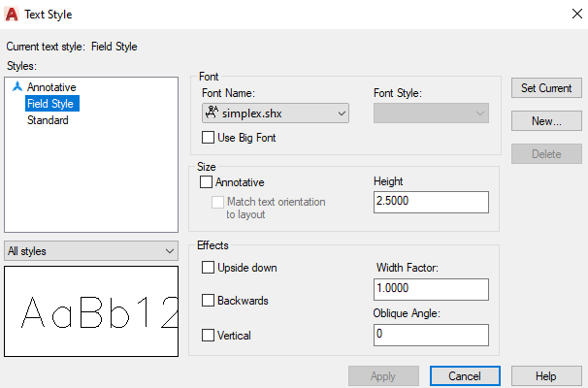The image size is (588, 388).
Task: Check the Annotative size option
Action: [x=206, y=182]
